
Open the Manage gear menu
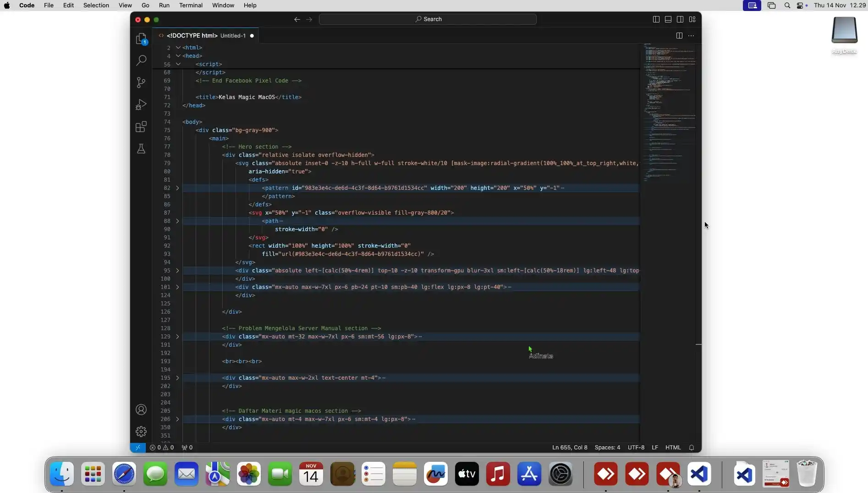(x=141, y=432)
